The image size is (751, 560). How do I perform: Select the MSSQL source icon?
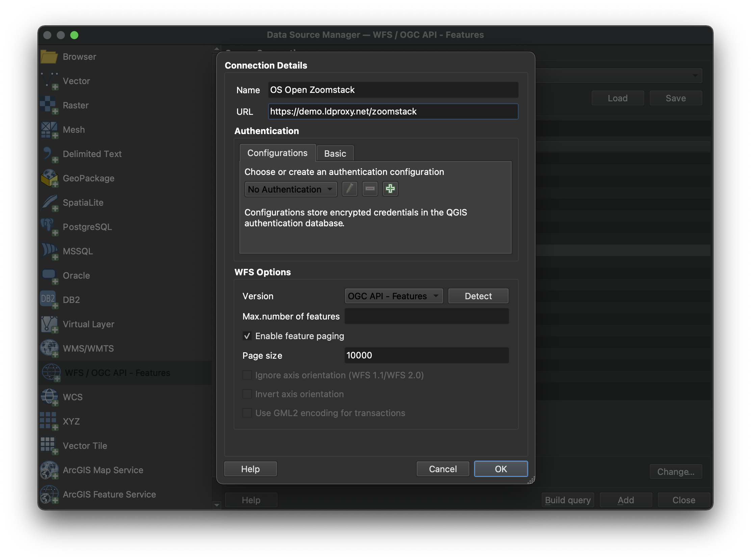pyautogui.click(x=50, y=252)
